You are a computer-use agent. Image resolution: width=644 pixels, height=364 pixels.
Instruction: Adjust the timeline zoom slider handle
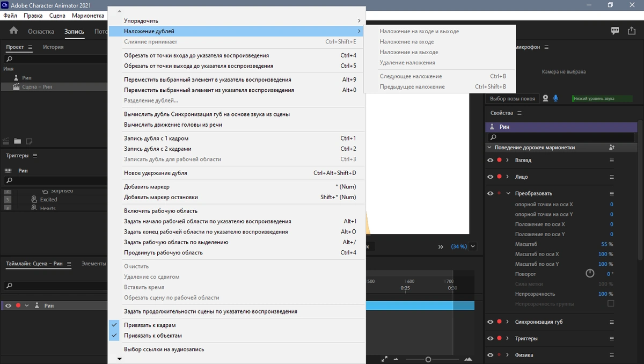point(428,359)
